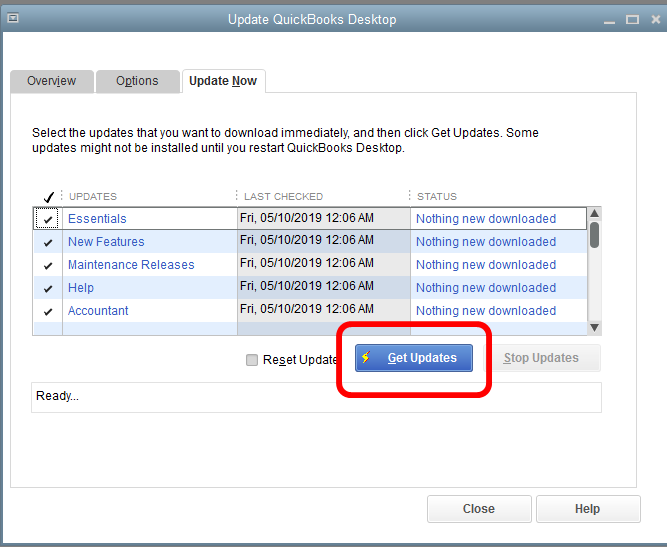
Task: Click the select-all checkmark column header
Action: tap(48, 197)
